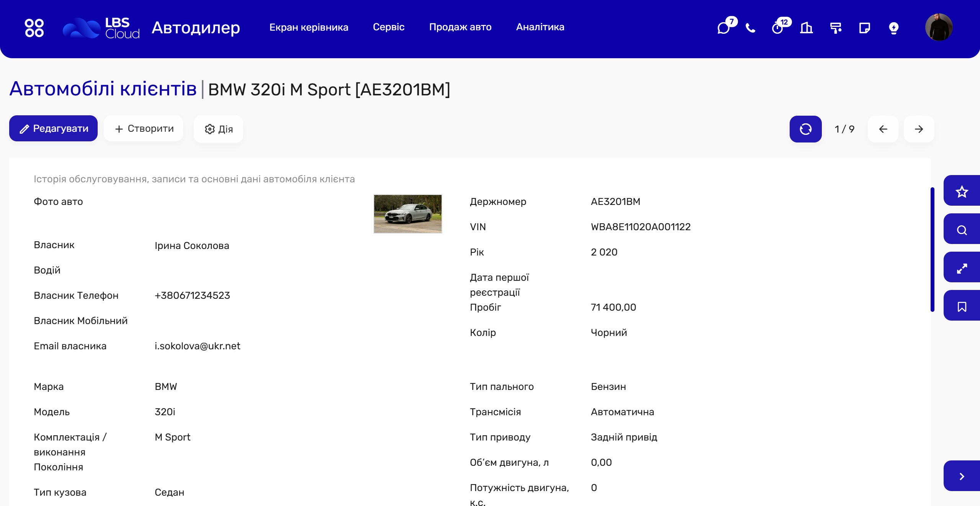Click the paint roller theme icon
The width and height of the screenshot is (980, 506).
click(x=836, y=28)
